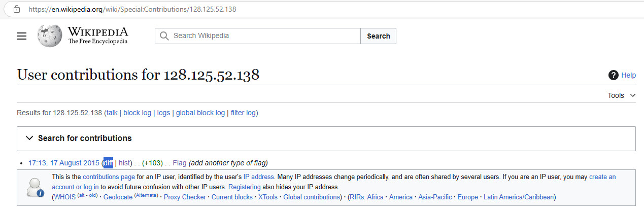The height and width of the screenshot is (210, 644).
Task: Open the Latin America/Caribbean RIR link
Action: tap(519, 197)
